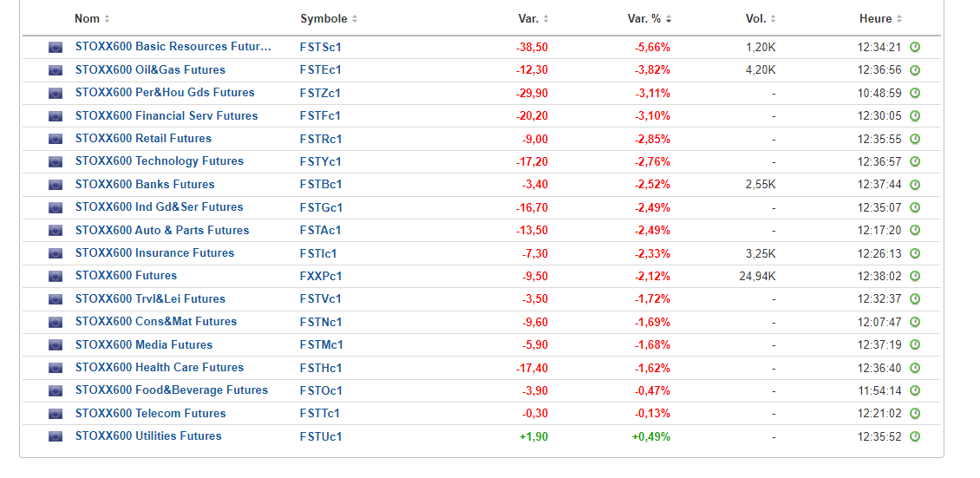This screenshot has width=980, height=478.
Task: Sort the table by Nom column
Action: 92,19
